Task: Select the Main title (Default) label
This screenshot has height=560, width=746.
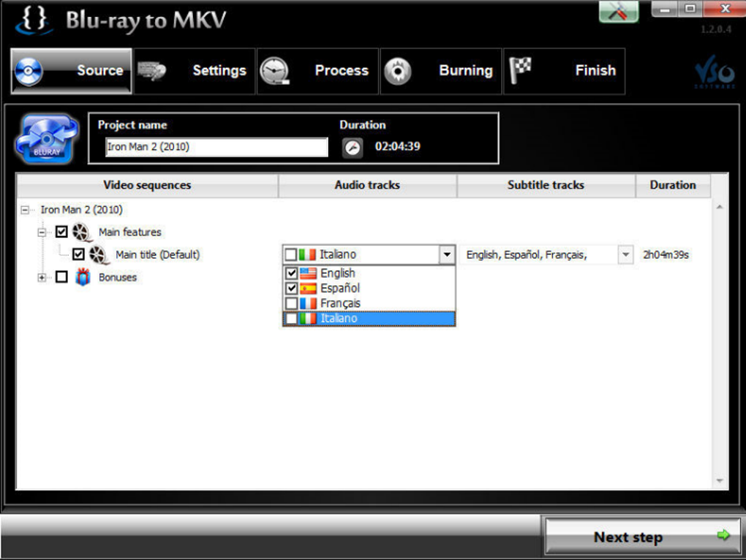Action: click(157, 255)
